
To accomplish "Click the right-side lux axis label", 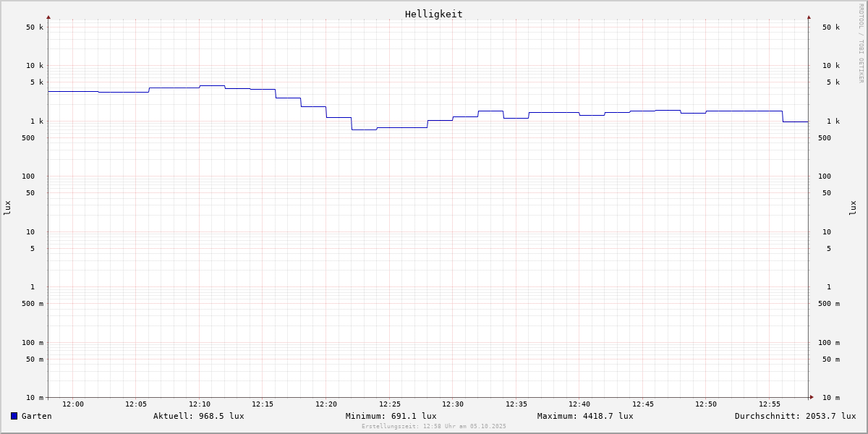I will click(x=853, y=208).
